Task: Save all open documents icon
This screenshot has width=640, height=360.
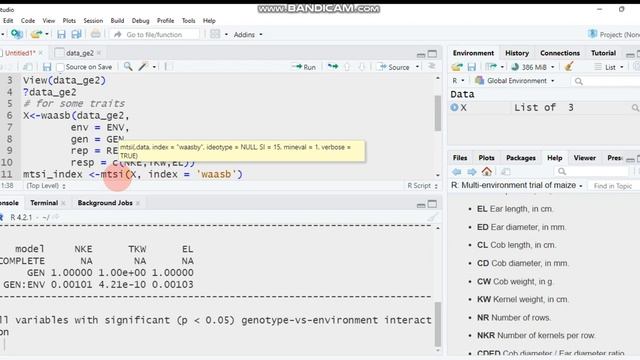Action: [x=76, y=34]
